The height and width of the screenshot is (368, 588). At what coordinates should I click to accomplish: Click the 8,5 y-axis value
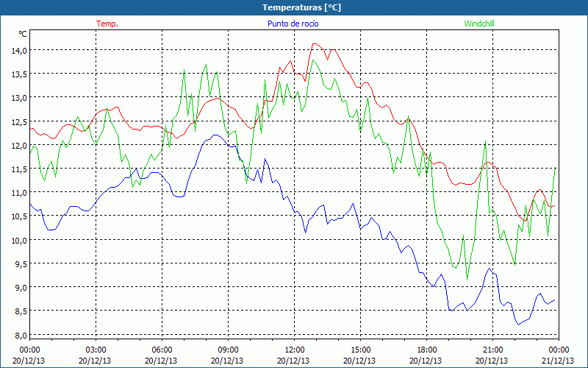pos(21,311)
